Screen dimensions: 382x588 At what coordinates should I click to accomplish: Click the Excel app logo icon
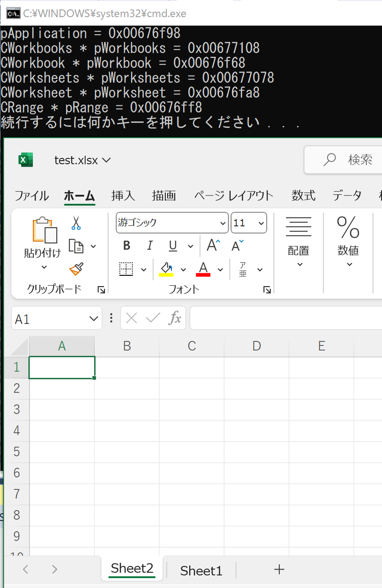pos(25,160)
